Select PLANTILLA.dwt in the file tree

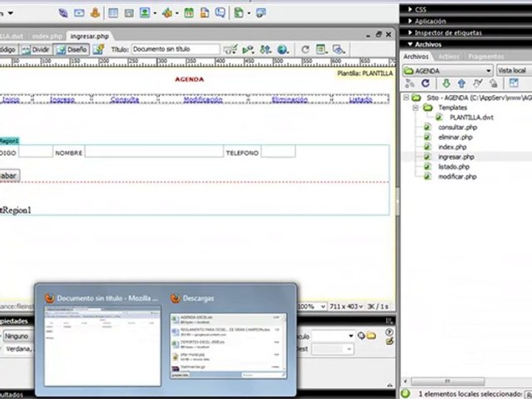[x=471, y=117]
